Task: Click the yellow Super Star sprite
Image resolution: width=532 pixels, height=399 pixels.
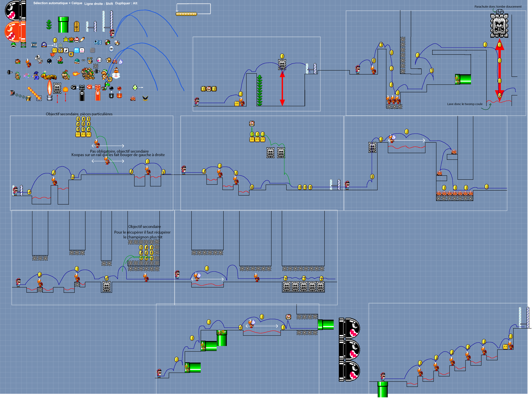Action: (x=66, y=39)
